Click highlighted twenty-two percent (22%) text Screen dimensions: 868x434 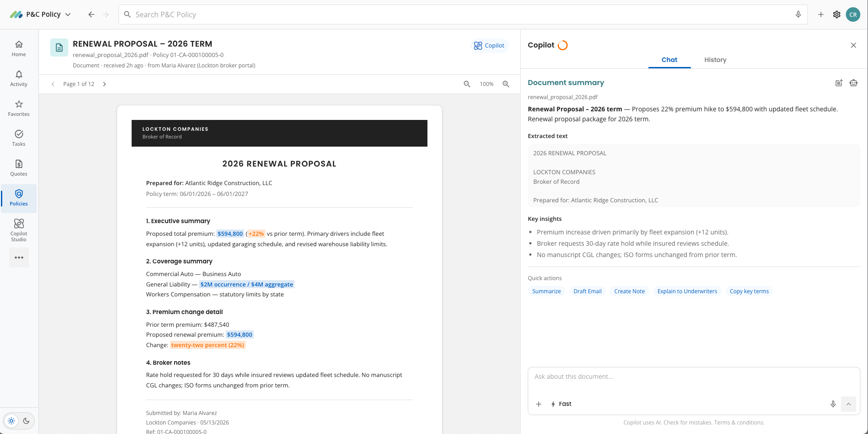tap(208, 345)
